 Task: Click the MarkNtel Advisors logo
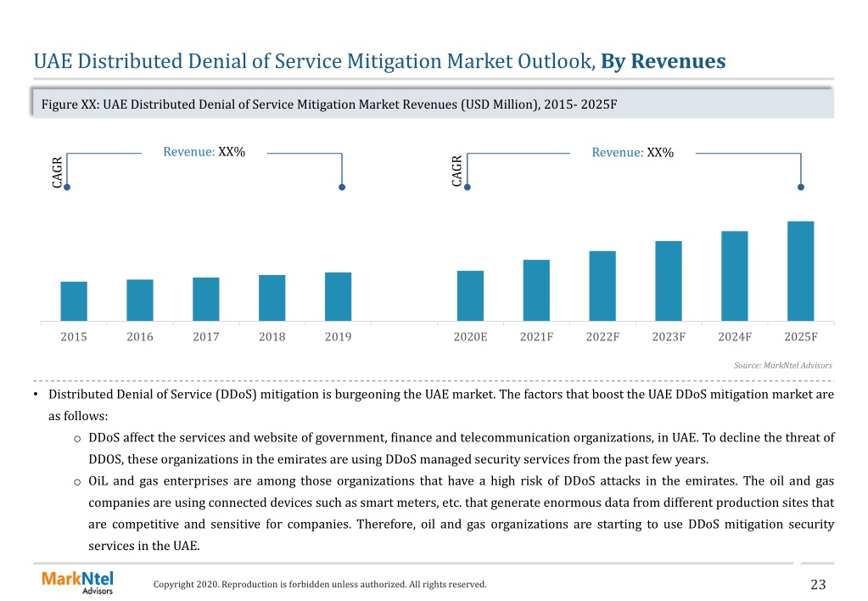[x=77, y=582]
